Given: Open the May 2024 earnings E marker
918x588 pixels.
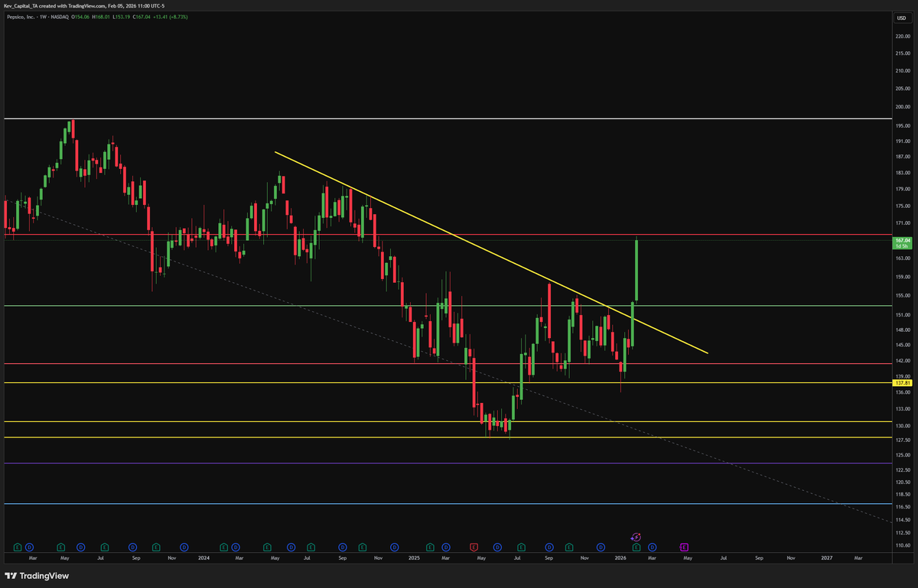Looking at the screenshot, I should click(267, 547).
